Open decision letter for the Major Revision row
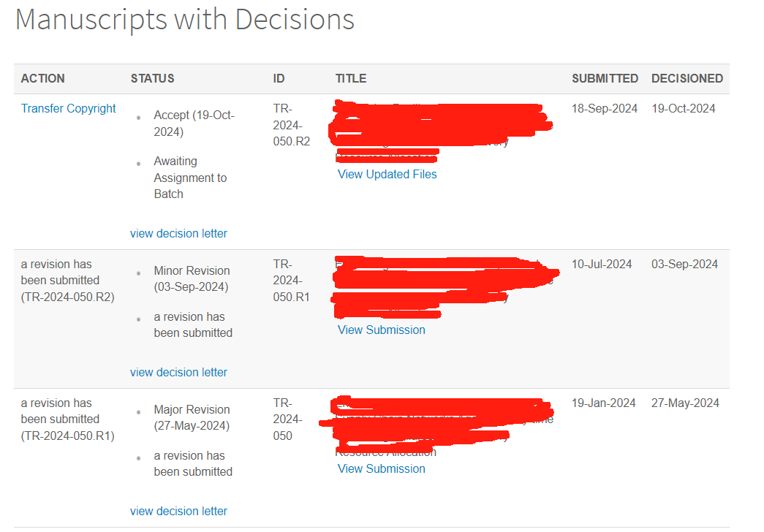Image resolution: width=764 pixels, height=532 pixels. point(178,512)
